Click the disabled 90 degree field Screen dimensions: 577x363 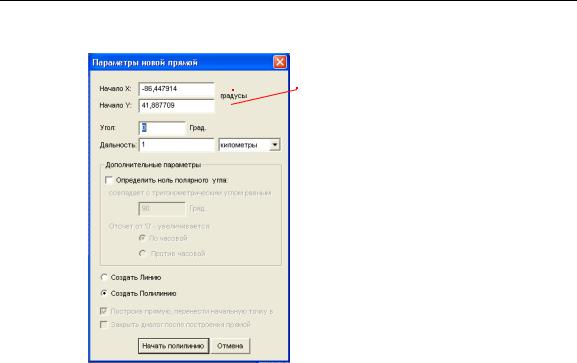point(162,209)
